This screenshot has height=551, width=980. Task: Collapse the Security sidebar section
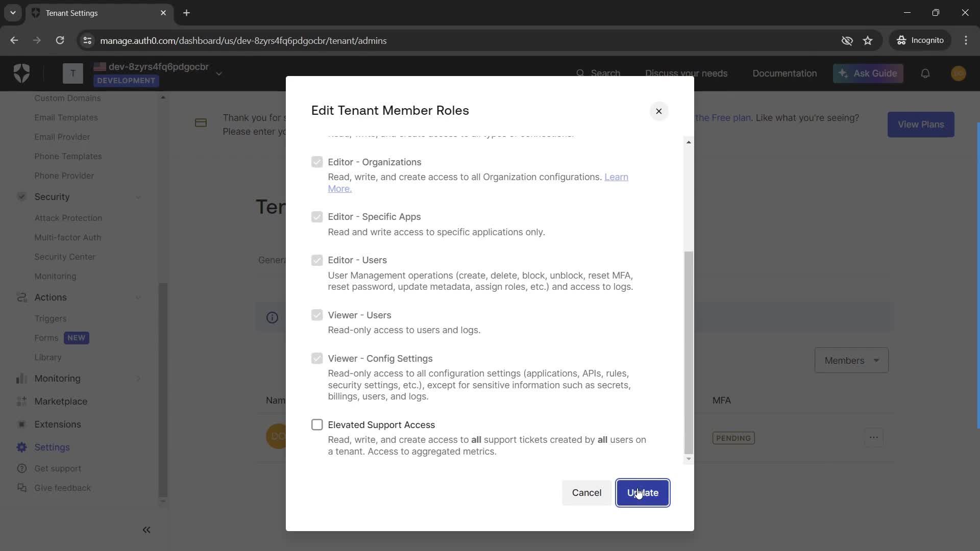coord(138,197)
